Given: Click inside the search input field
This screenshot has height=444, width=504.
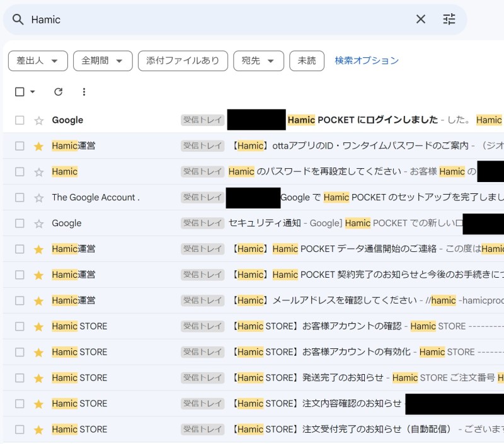Looking at the screenshot, I should 189,20.
